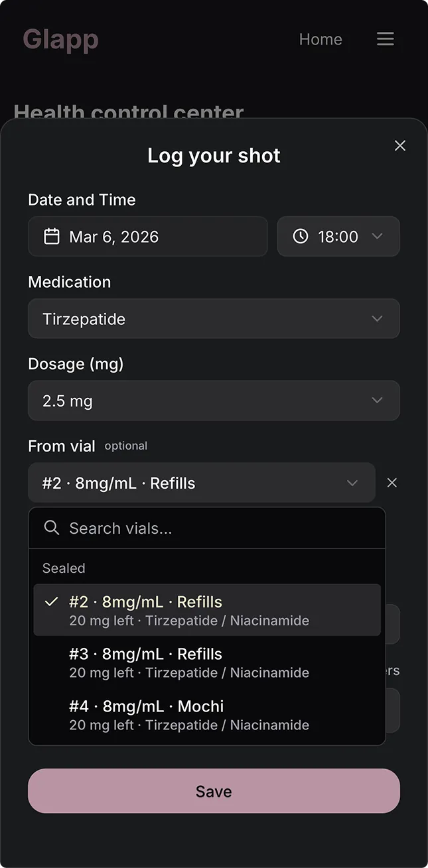Open the hamburger navigation menu
The width and height of the screenshot is (428, 868).
click(385, 39)
